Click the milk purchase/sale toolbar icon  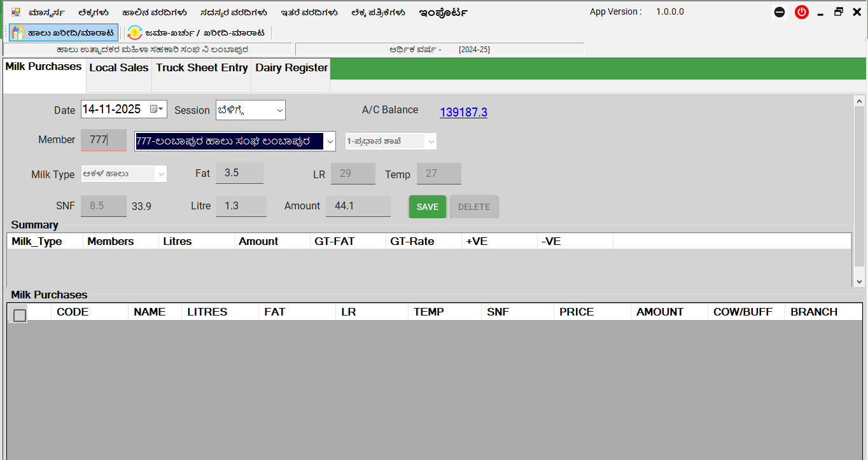pos(18,32)
